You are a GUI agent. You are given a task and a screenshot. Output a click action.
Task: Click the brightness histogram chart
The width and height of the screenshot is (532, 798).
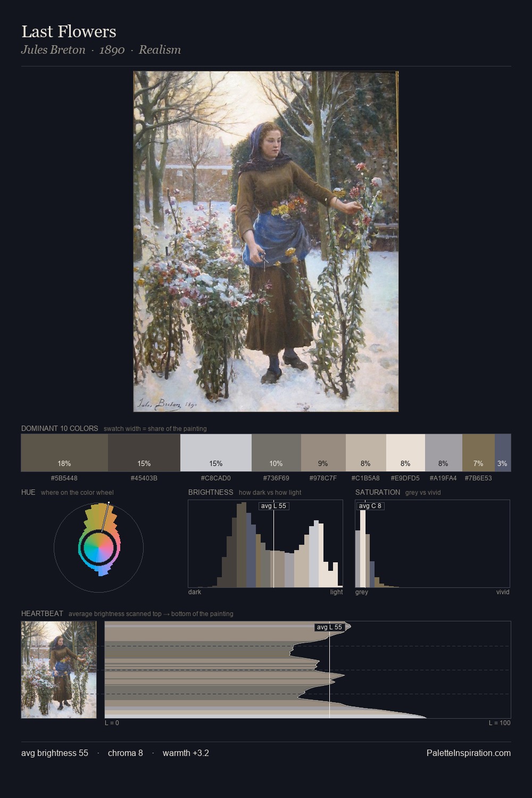tap(265, 544)
